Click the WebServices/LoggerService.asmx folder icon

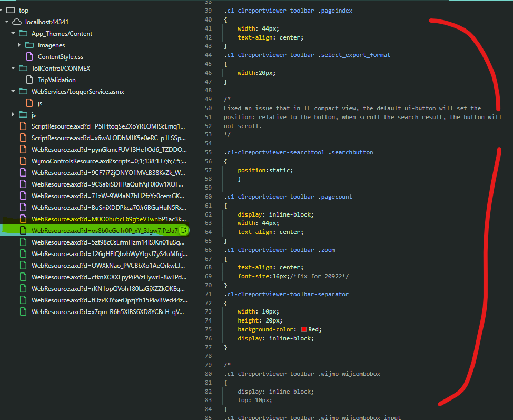coord(23,91)
